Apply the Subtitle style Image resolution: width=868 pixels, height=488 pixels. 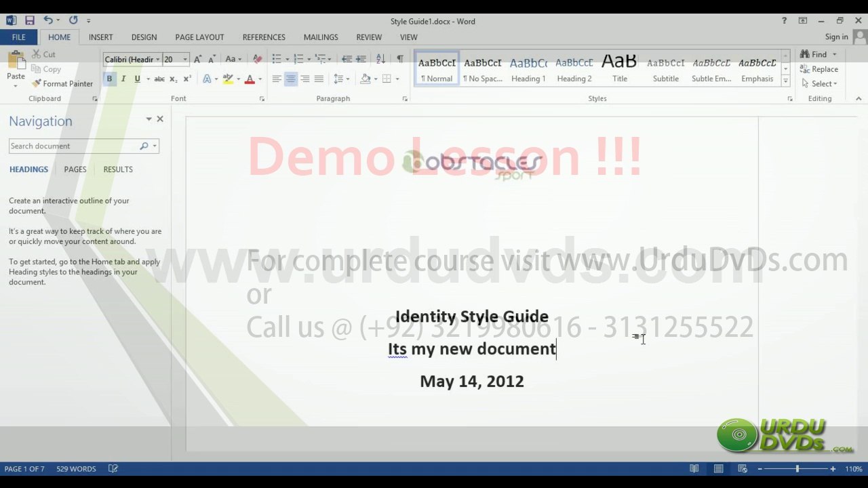666,69
